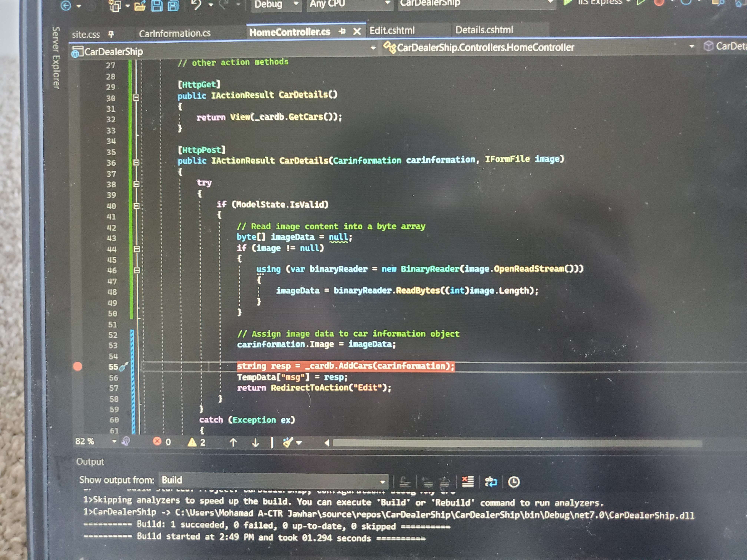Go to previous issue up arrow
Image resolution: width=747 pixels, height=560 pixels.
[x=233, y=443]
